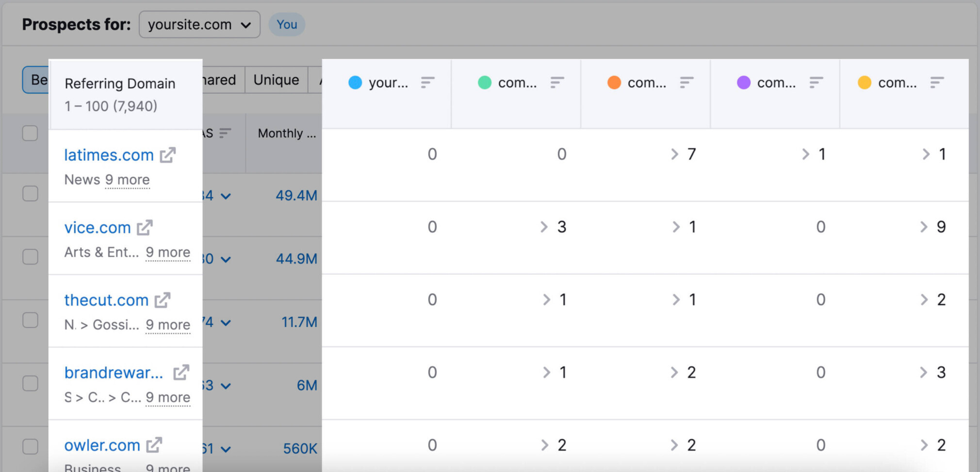980x472 pixels.
Task: Check the row with 49.4M monthly visits
Action: click(x=30, y=194)
